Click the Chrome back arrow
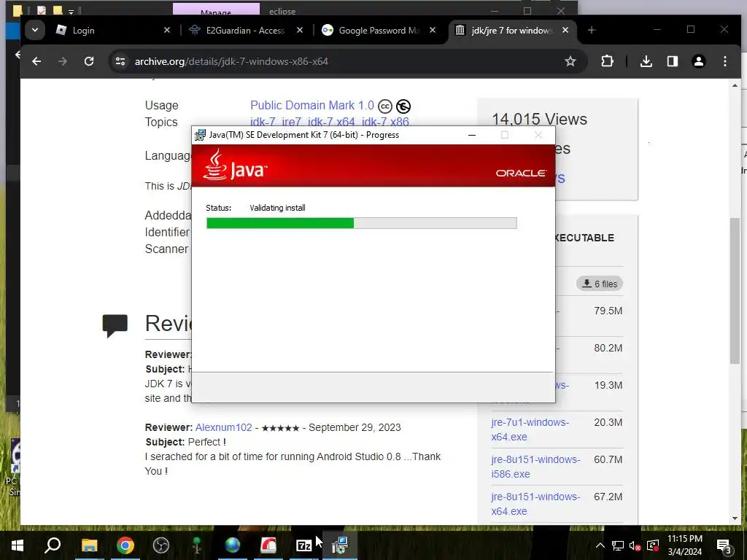This screenshot has width=747, height=560. tap(36, 61)
